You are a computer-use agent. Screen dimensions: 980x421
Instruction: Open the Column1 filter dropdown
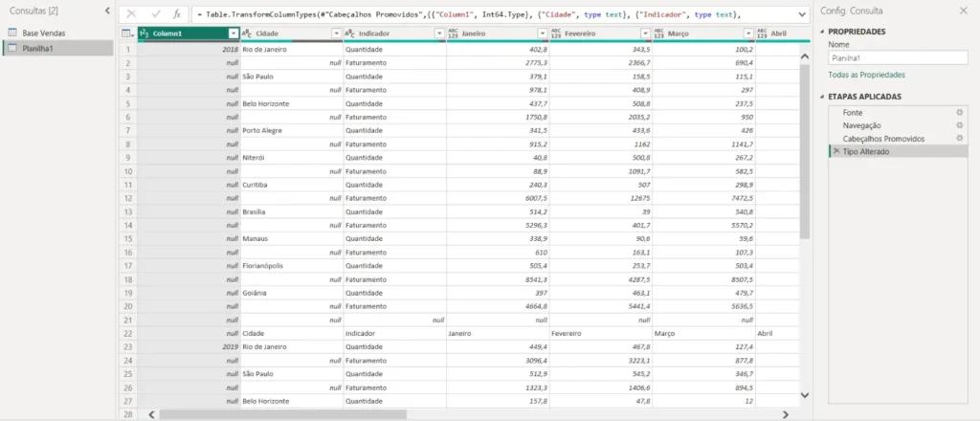coord(234,33)
